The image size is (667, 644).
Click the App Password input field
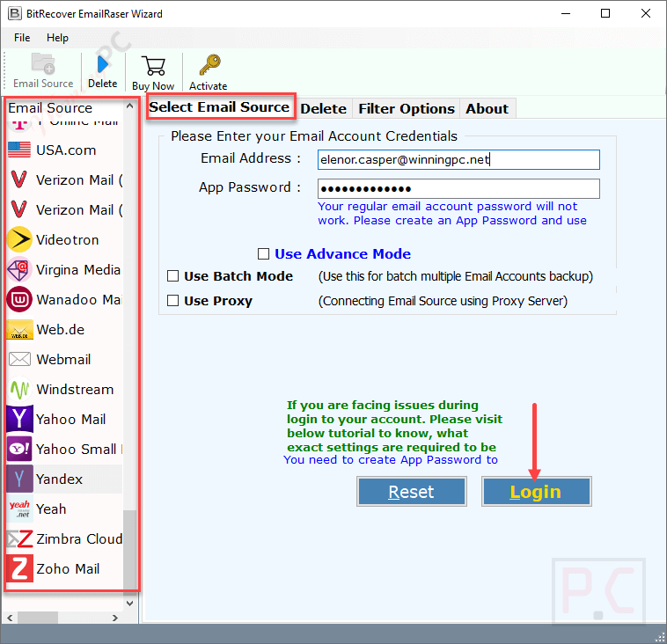[458, 188]
